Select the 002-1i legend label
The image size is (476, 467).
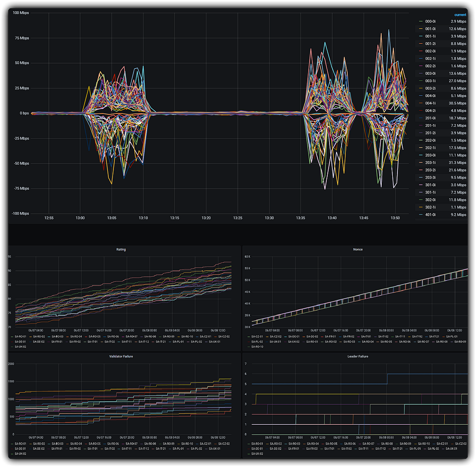(430, 59)
